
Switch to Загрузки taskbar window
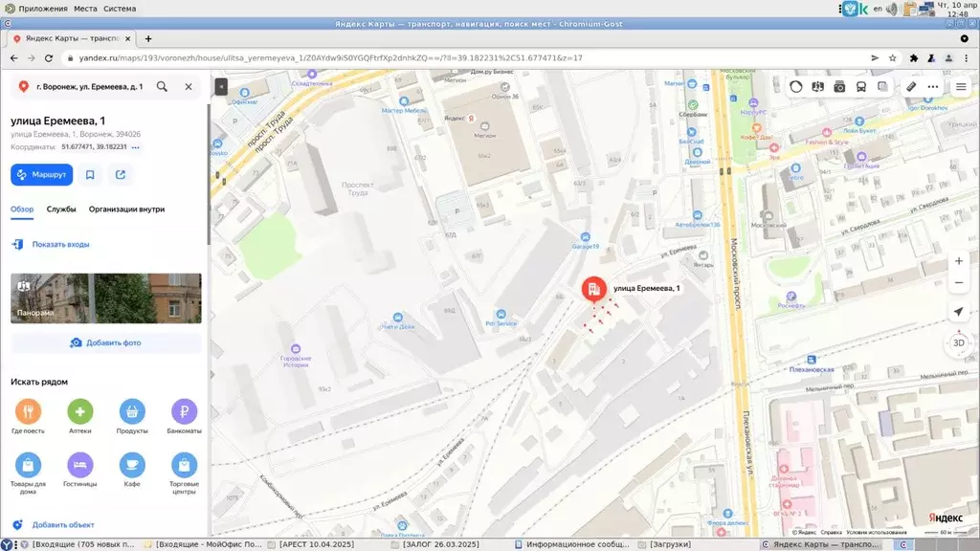(x=670, y=544)
